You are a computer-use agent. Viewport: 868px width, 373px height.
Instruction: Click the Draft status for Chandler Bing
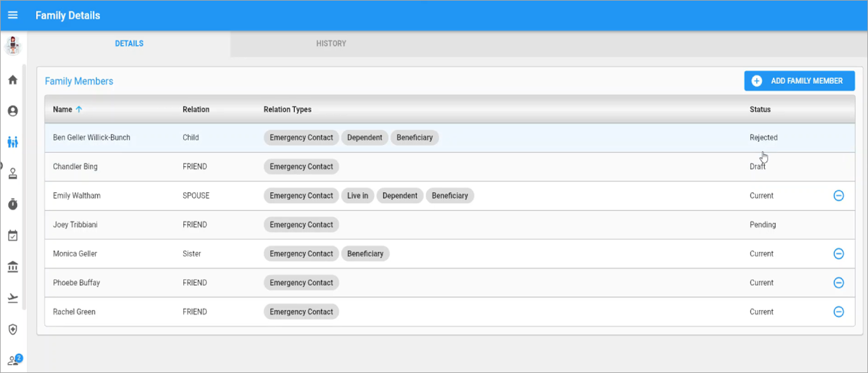click(x=757, y=167)
